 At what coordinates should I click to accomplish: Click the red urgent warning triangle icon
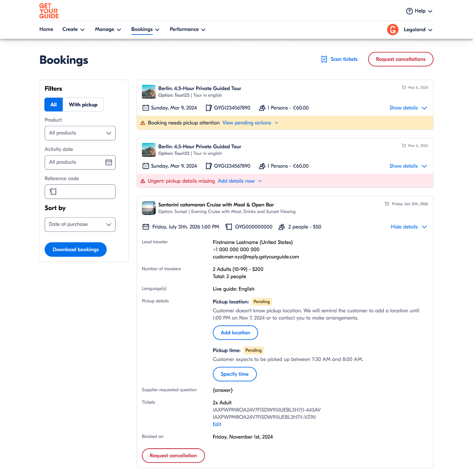click(x=143, y=181)
